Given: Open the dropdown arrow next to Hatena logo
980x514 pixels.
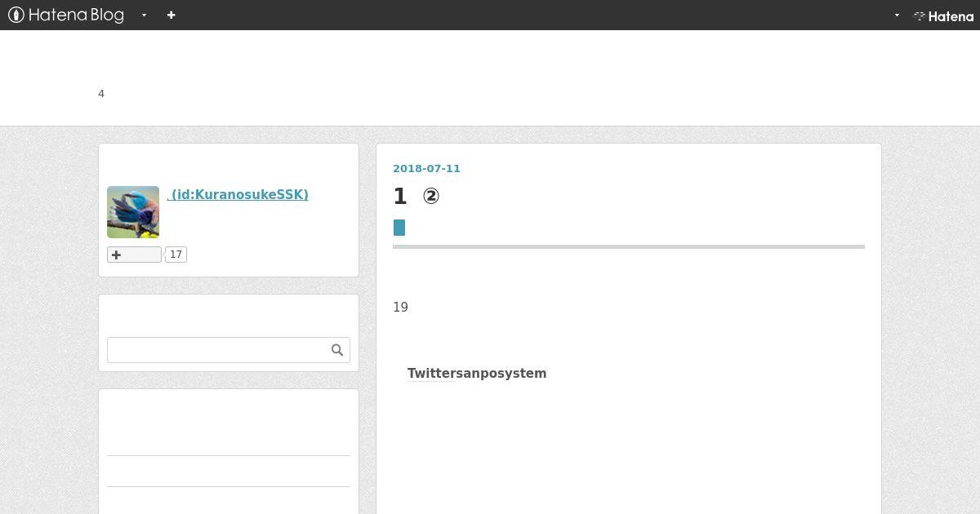Looking at the screenshot, I should point(897,15).
